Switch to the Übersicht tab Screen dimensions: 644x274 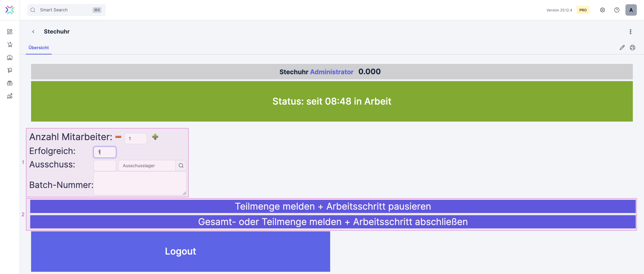click(38, 47)
